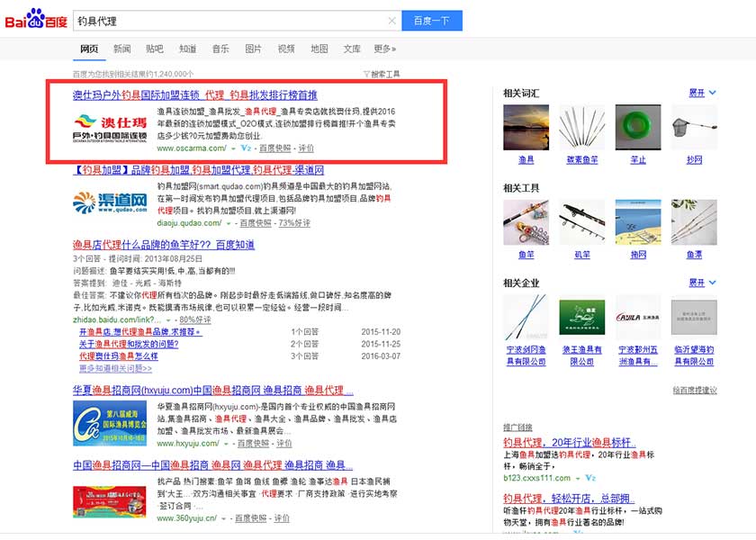Select the 网页 tab

tap(89, 49)
